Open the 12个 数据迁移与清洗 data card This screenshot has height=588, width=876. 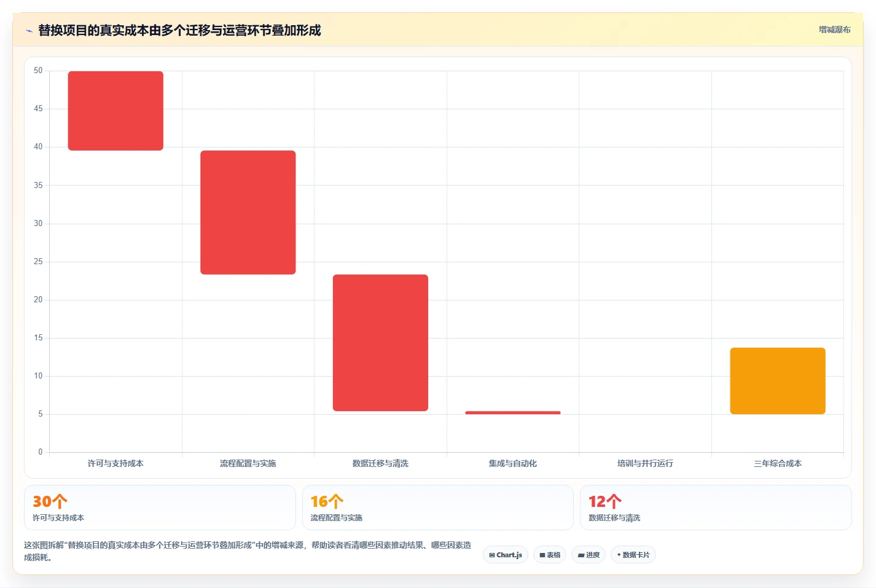click(716, 508)
